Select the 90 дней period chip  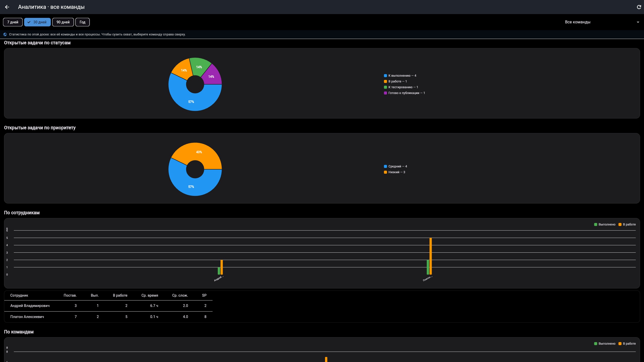tap(63, 22)
